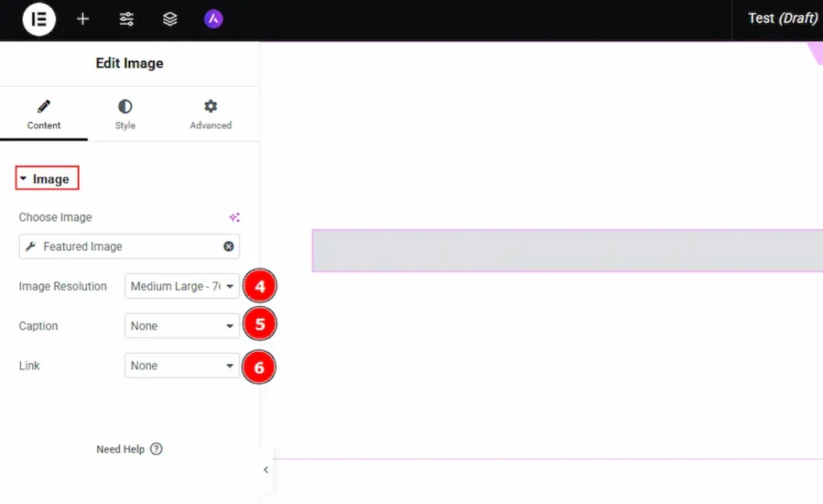
Task: Click the Elementor logo icon
Action: coord(39,18)
